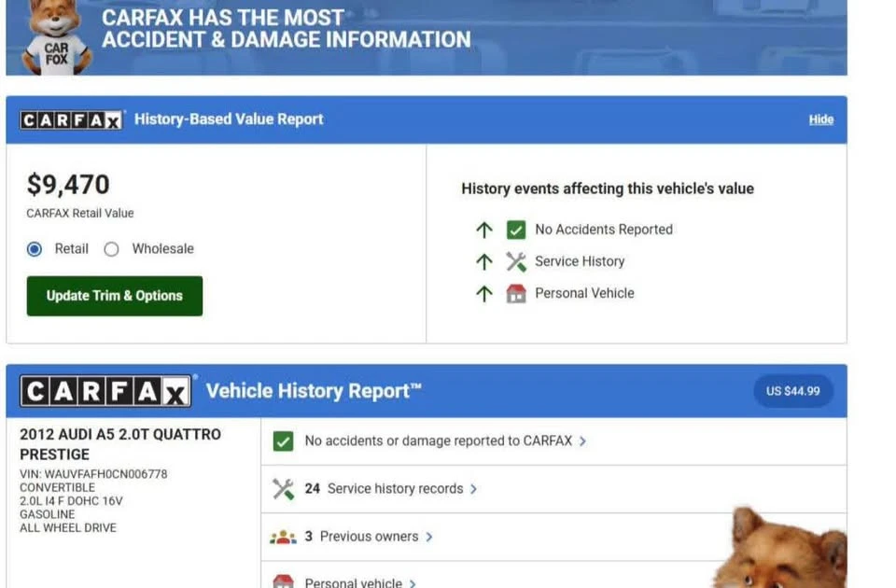Click the History-Based Value Report title
Screen dimensions: 896x588
coord(229,119)
